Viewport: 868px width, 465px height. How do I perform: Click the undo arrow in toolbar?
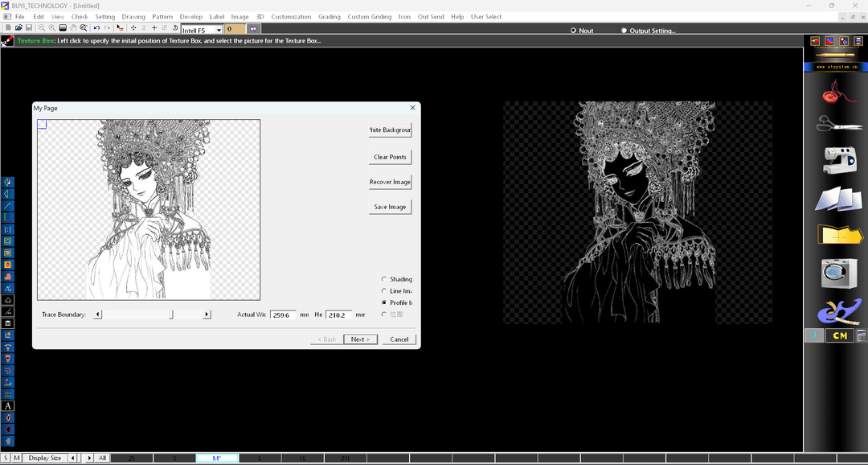[x=96, y=28]
